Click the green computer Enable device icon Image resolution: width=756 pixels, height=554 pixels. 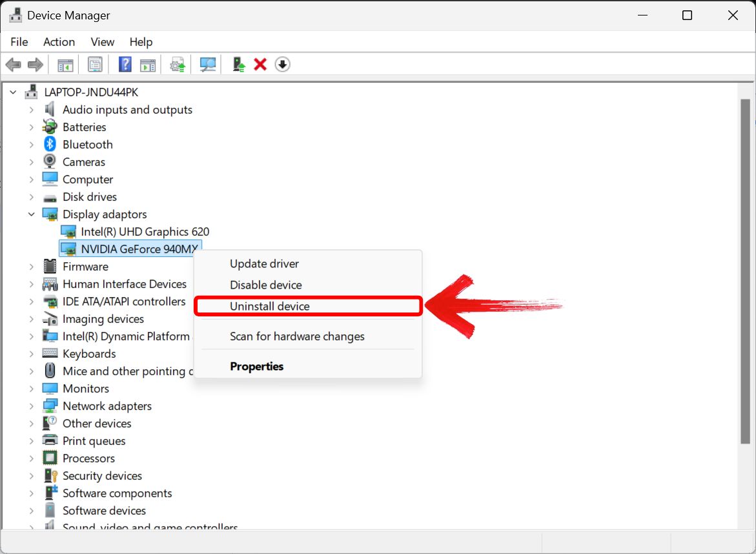(239, 65)
